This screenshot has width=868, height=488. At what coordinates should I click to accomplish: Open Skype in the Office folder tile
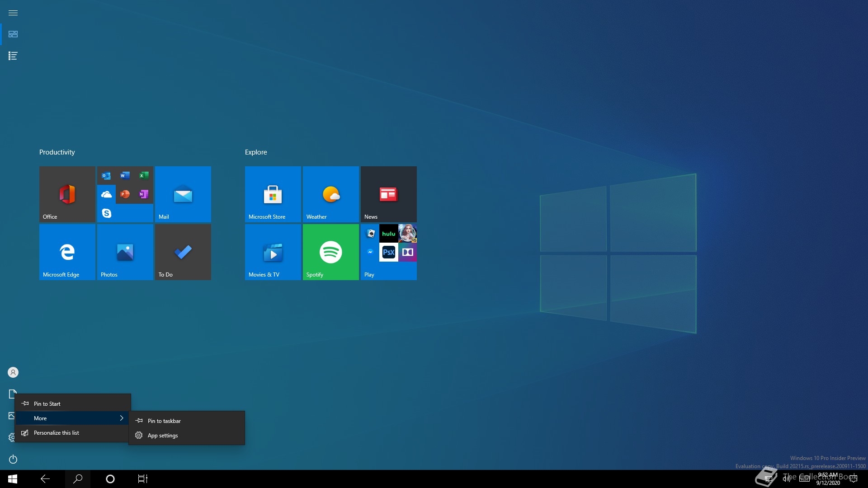tap(106, 213)
